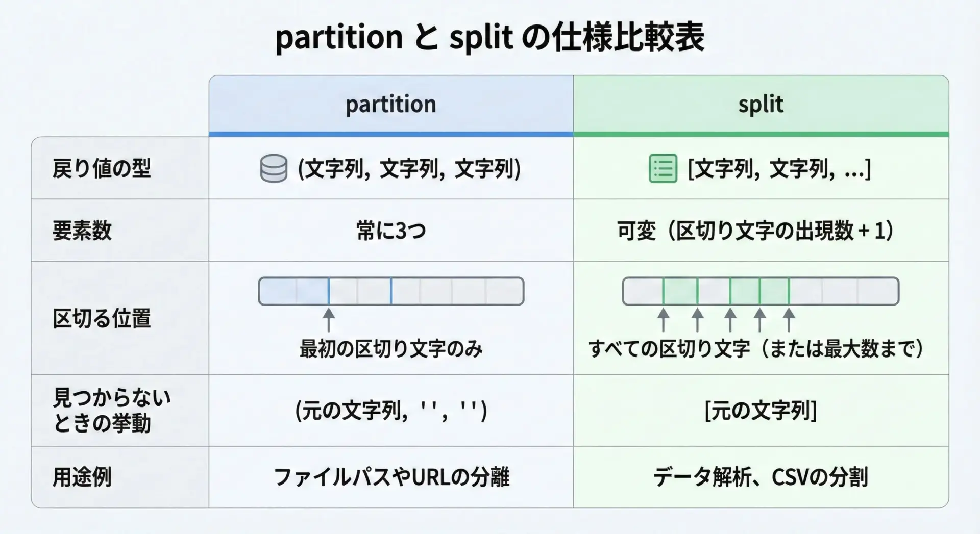This screenshot has height=534, width=980.
Task: Click the 用途例 row label
Action: tap(82, 477)
